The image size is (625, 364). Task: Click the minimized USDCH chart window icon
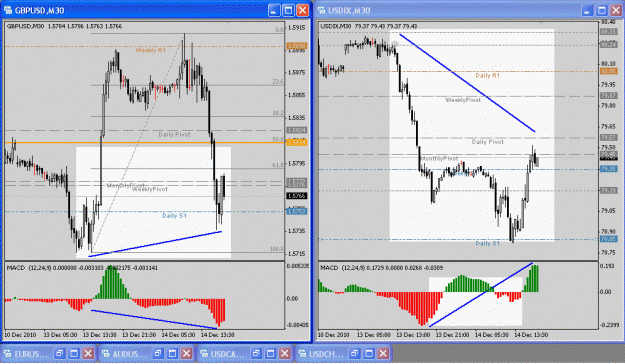tap(303, 354)
